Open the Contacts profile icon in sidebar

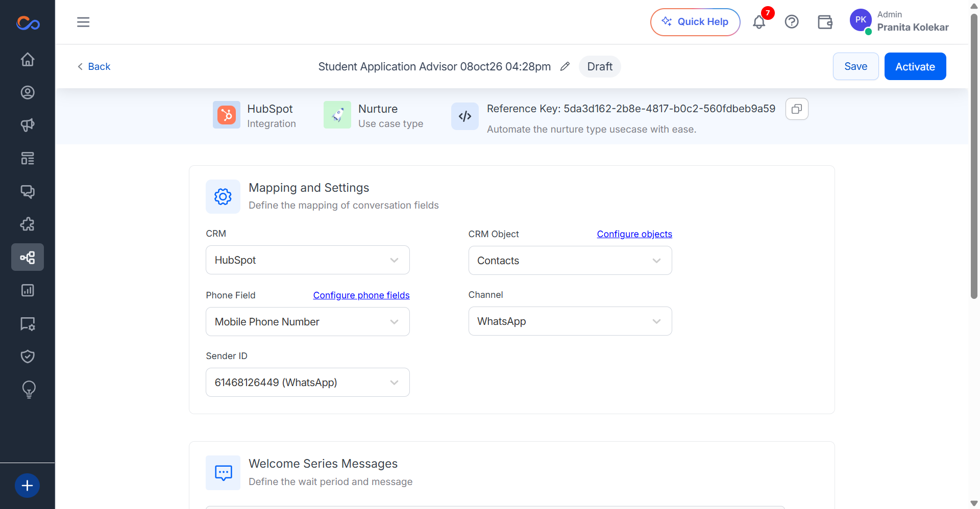pyautogui.click(x=28, y=92)
